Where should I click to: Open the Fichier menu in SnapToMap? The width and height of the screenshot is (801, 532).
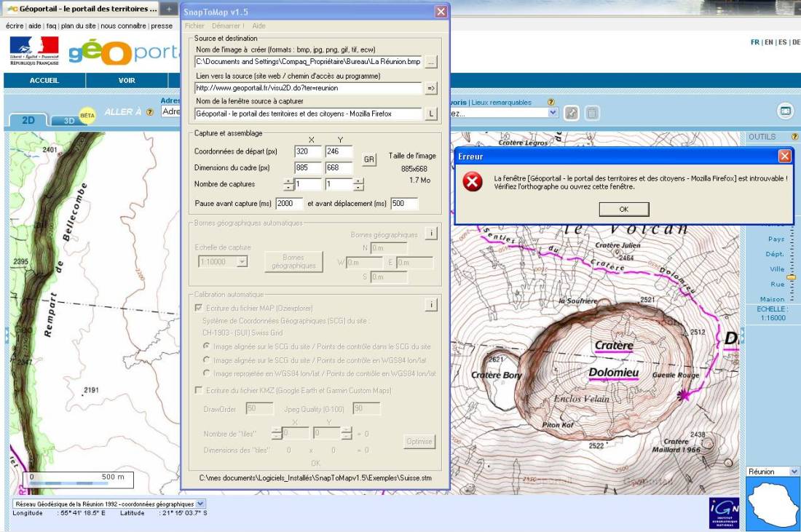(194, 25)
